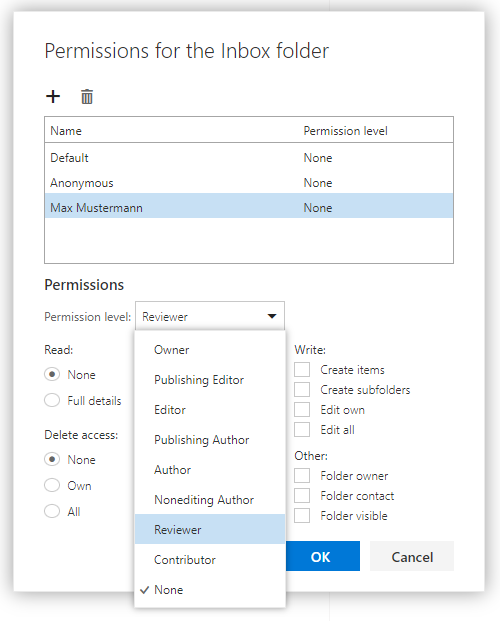Click the trash can delete icon
Viewport: 500px width, 621px height.
[x=87, y=97]
